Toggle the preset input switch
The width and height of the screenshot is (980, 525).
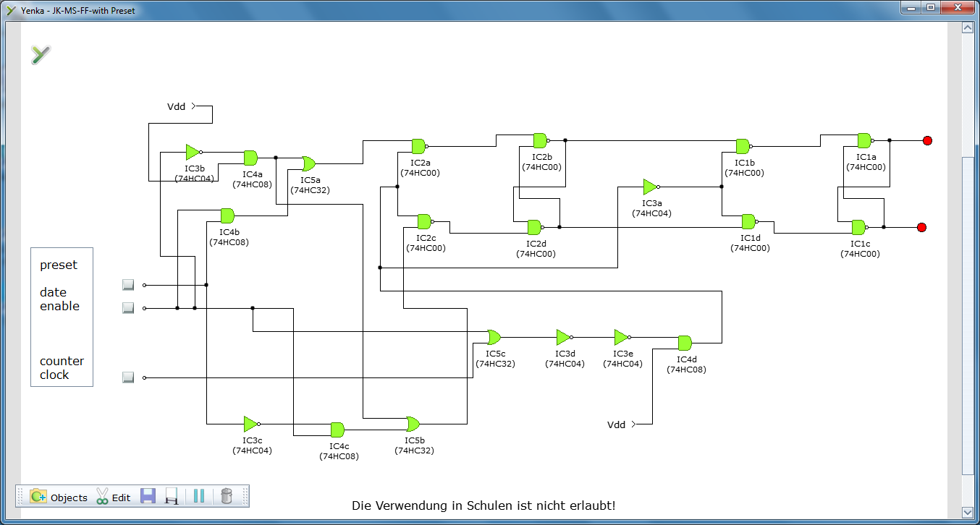coord(128,285)
